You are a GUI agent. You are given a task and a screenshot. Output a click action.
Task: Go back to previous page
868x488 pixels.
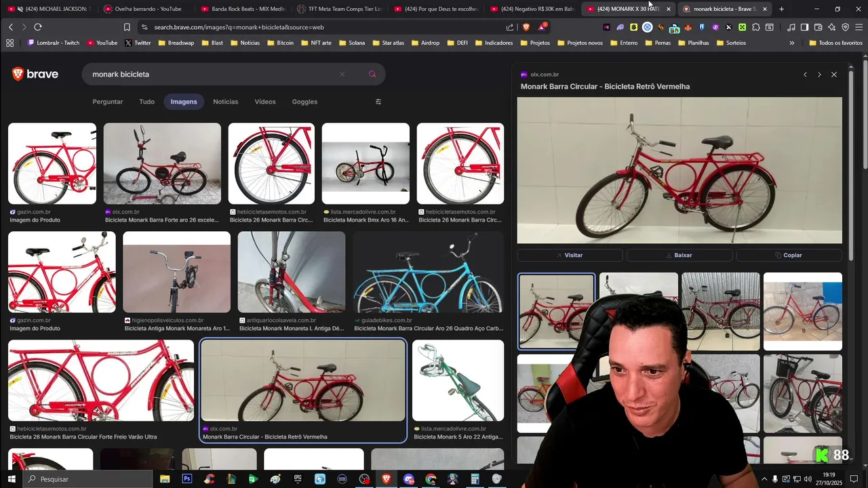(11, 27)
